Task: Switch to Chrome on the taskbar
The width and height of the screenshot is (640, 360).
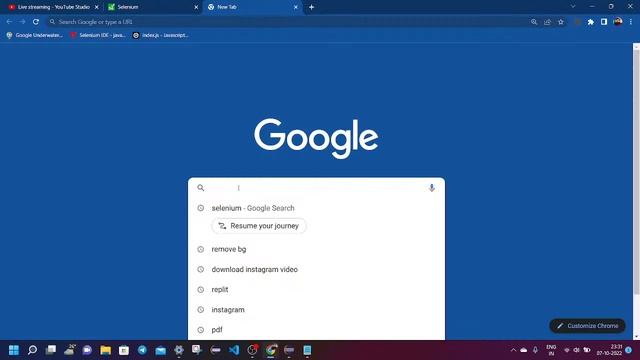Action: click(x=271, y=350)
